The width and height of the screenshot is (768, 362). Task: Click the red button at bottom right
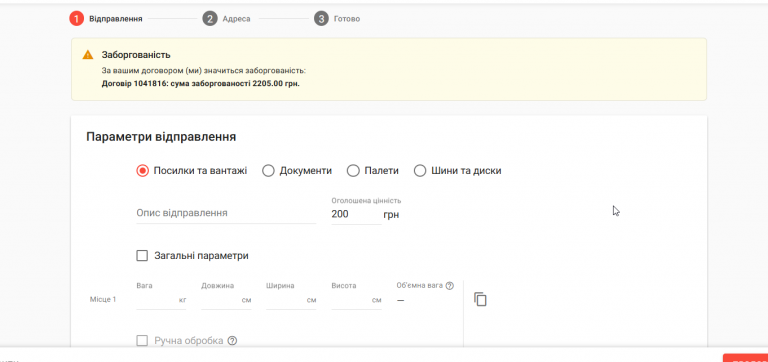click(x=745, y=358)
